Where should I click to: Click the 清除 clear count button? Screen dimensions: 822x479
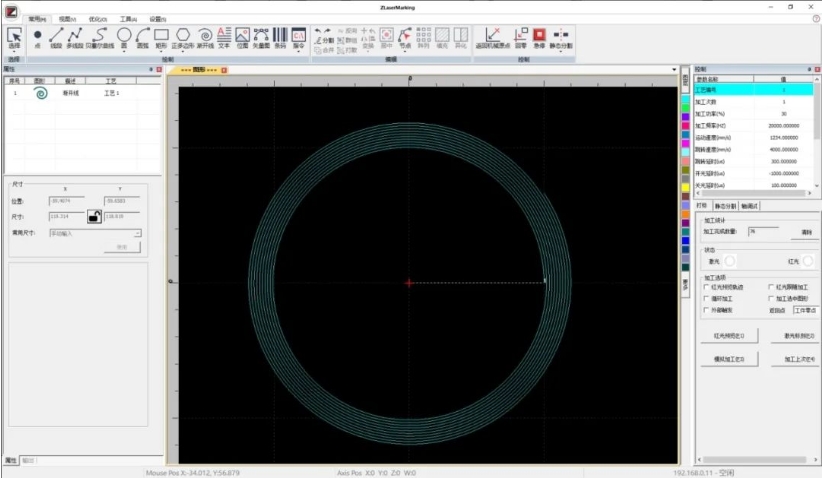[x=806, y=232]
